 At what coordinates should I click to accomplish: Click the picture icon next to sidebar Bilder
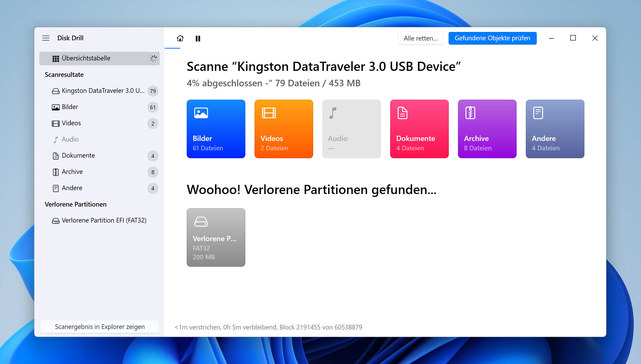click(56, 107)
